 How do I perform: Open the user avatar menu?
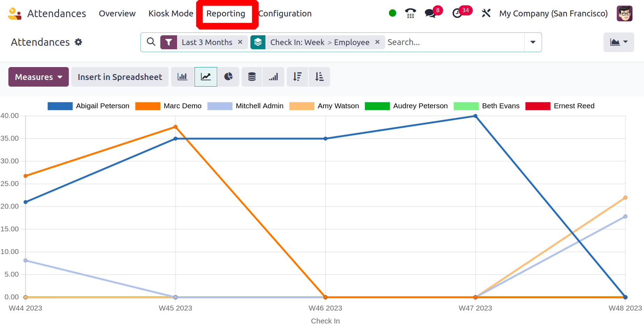pyautogui.click(x=624, y=14)
